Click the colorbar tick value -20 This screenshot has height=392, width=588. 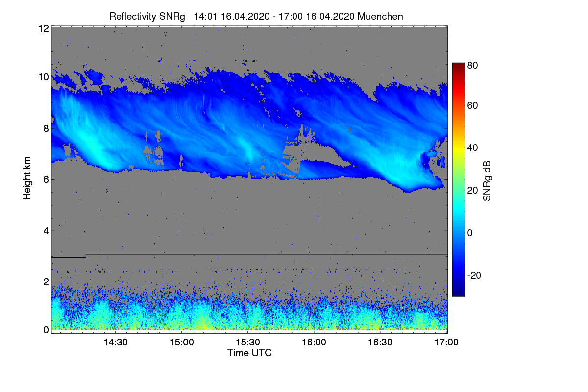(x=475, y=275)
